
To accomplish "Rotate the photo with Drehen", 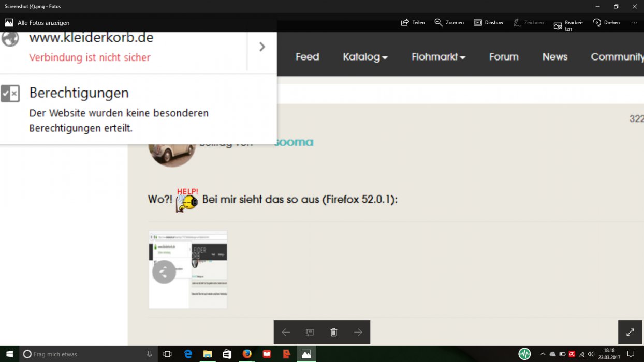I will (x=606, y=23).
